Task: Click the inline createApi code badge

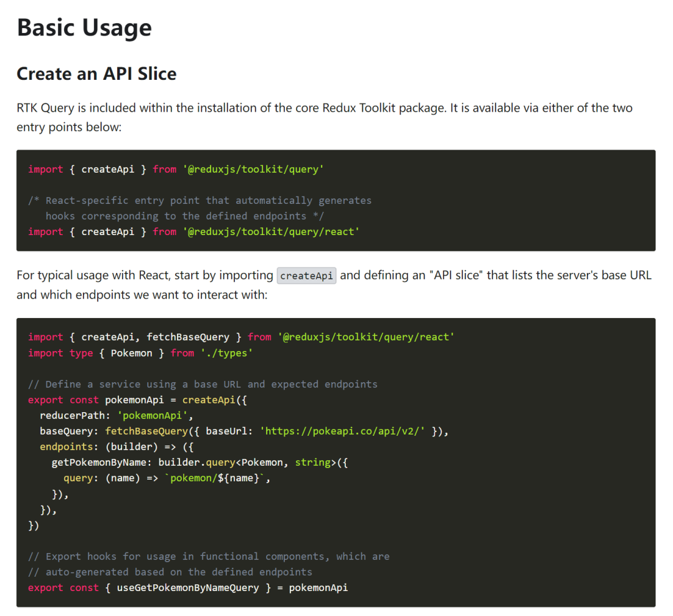Action: click(x=307, y=276)
